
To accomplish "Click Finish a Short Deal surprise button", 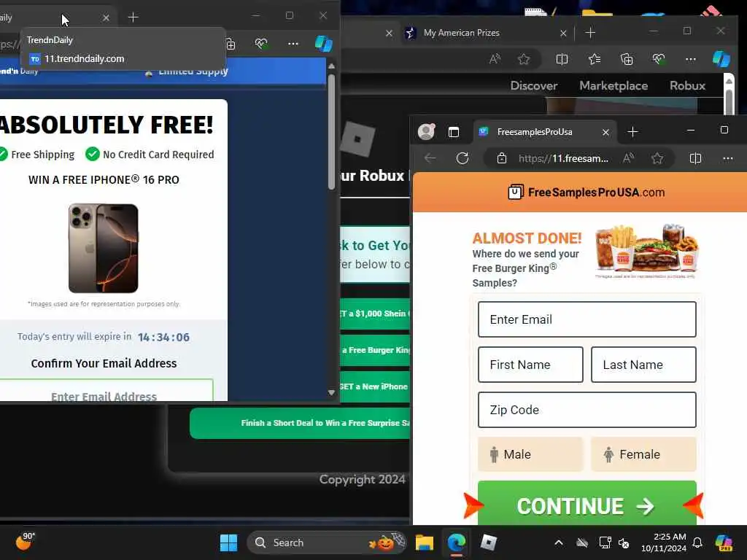I will pos(300,423).
